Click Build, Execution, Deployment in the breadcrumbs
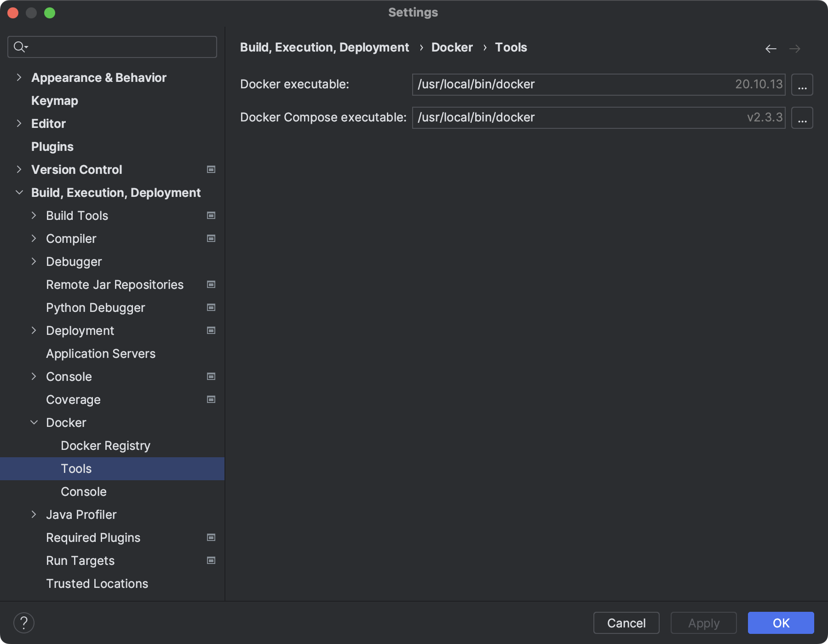The width and height of the screenshot is (828, 644). (325, 47)
